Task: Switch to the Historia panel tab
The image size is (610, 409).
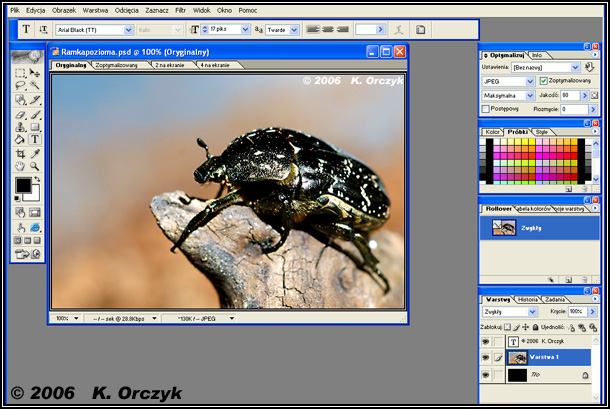Action: [527, 299]
